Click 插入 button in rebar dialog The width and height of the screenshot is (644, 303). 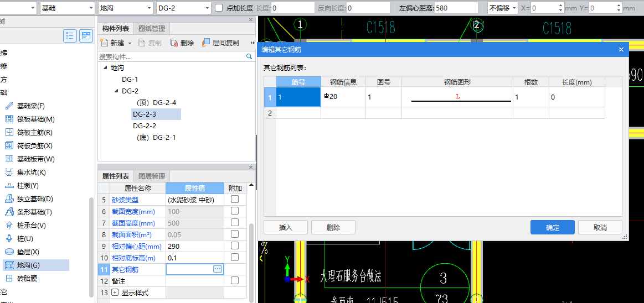click(285, 228)
